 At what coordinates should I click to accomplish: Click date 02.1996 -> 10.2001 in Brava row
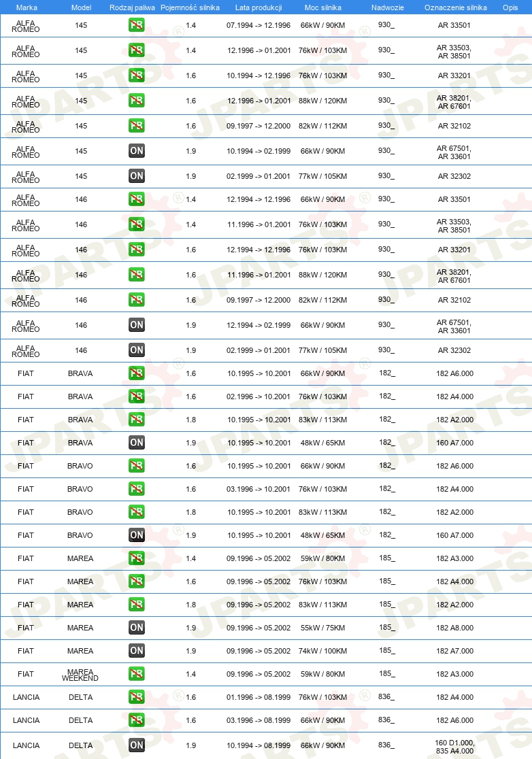[259, 397]
